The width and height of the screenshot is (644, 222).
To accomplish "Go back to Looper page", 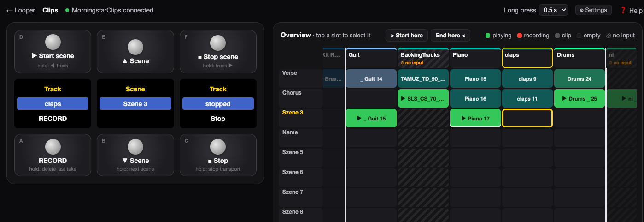I will (x=21, y=10).
